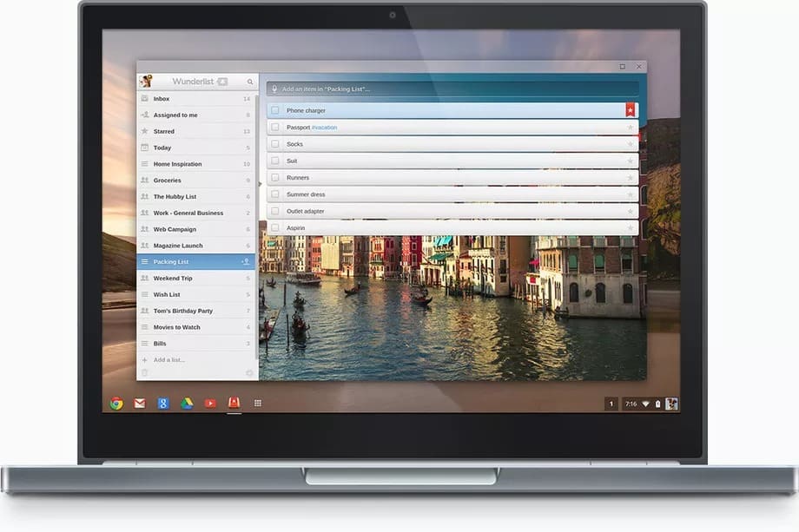799x532 pixels.
Task: Open the user avatar in Wunderlist header
Action: coord(146,82)
